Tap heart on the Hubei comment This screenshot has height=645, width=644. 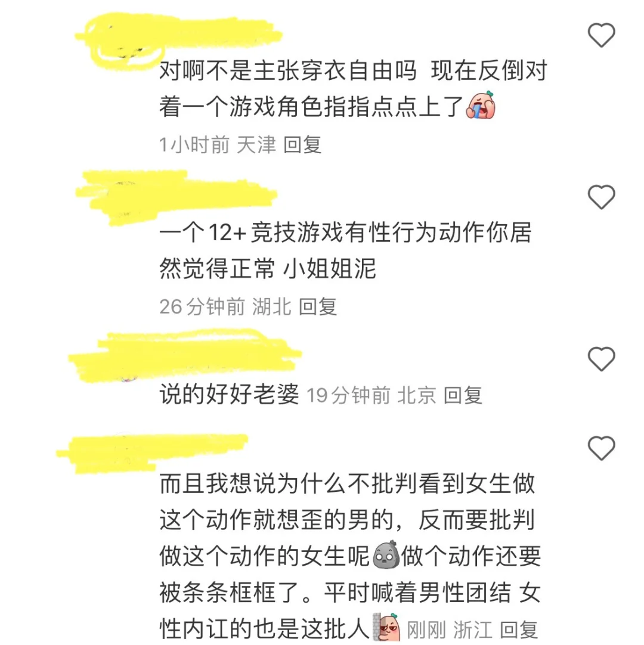(x=601, y=197)
